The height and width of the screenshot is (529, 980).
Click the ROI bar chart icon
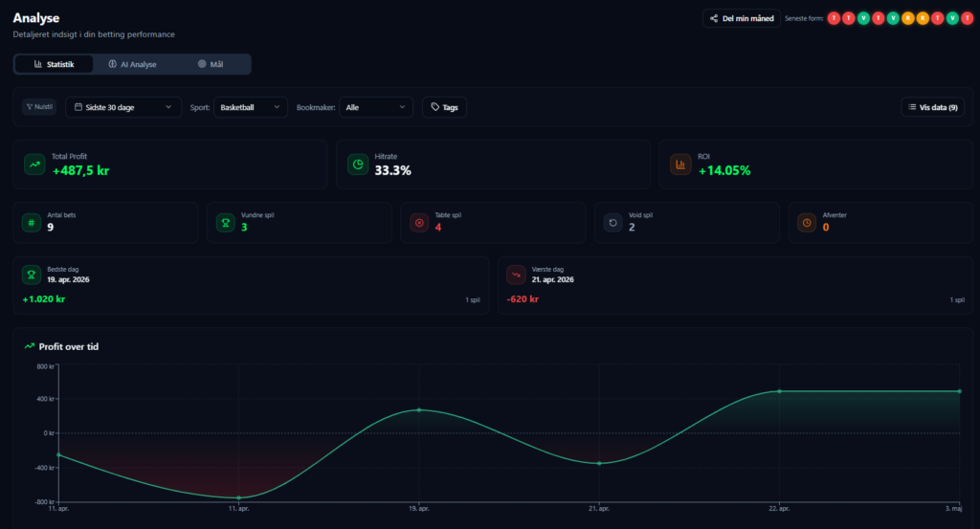click(x=680, y=165)
